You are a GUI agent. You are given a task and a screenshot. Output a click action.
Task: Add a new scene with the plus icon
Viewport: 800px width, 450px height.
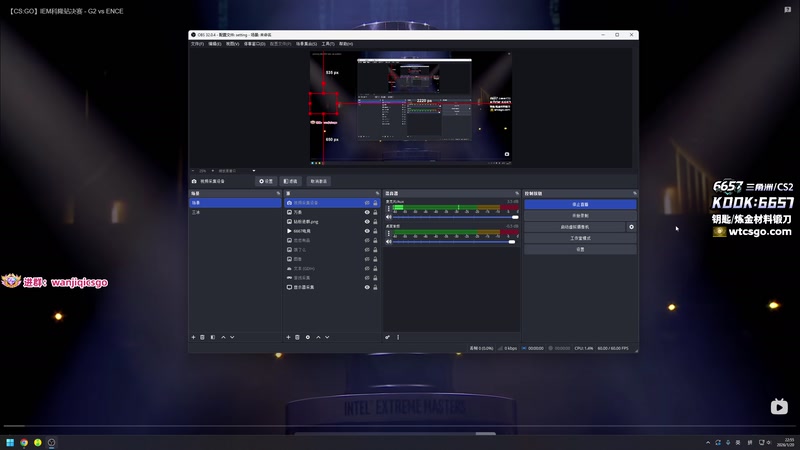pos(193,337)
